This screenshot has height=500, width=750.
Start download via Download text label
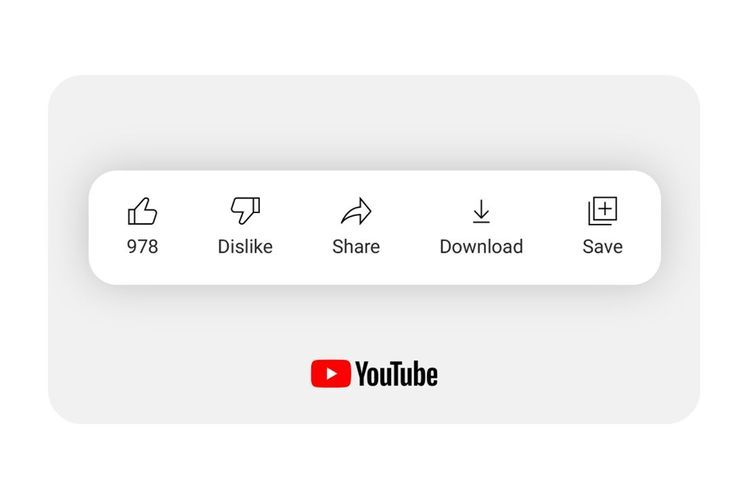pyautogui.click(x=481, y=247)
